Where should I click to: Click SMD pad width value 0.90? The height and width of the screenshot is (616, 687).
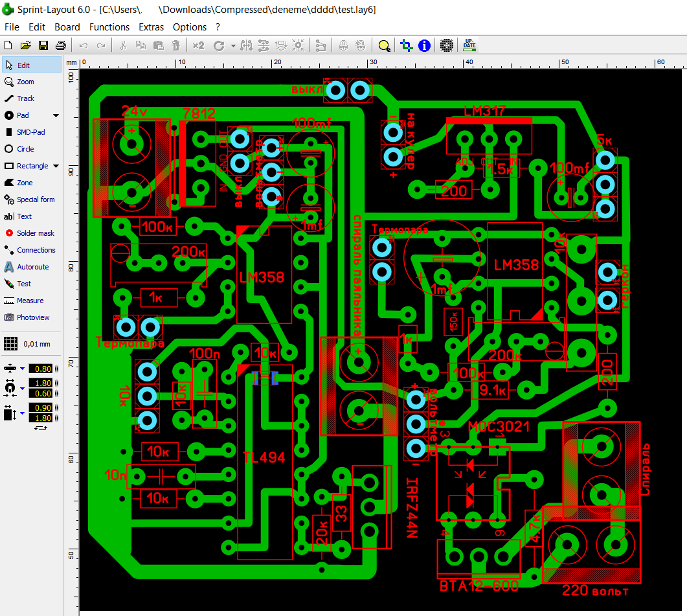41,407
